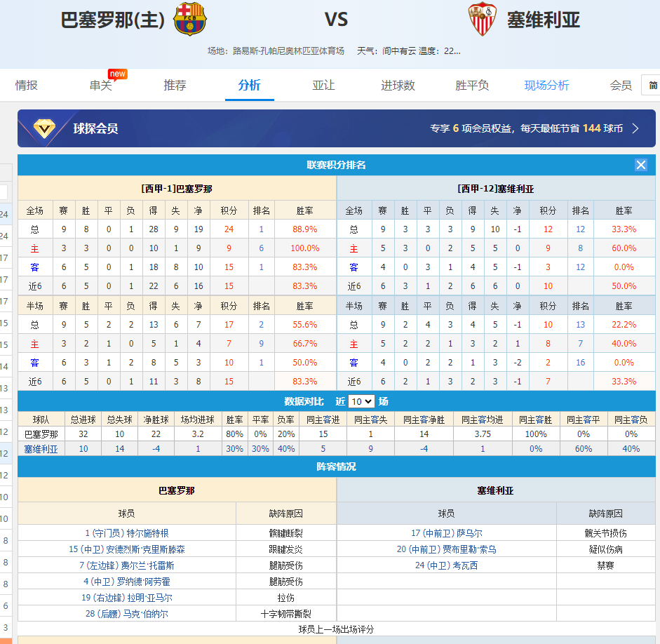Select the 亚让 tab
660x644 pixels.
323,85
